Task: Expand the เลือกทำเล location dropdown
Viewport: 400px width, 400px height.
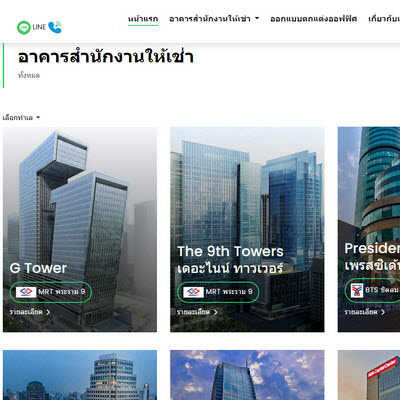Action: (x=21, y=118)
